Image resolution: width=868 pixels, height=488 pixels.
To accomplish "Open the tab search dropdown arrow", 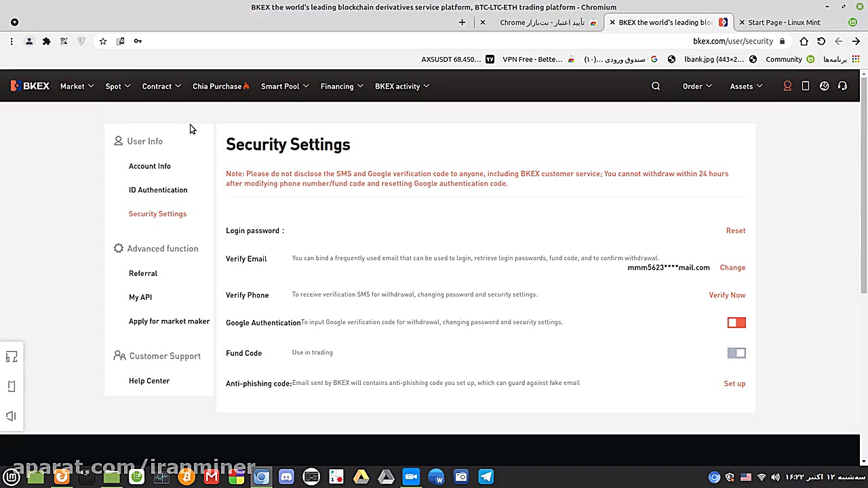I will [15, 22].
